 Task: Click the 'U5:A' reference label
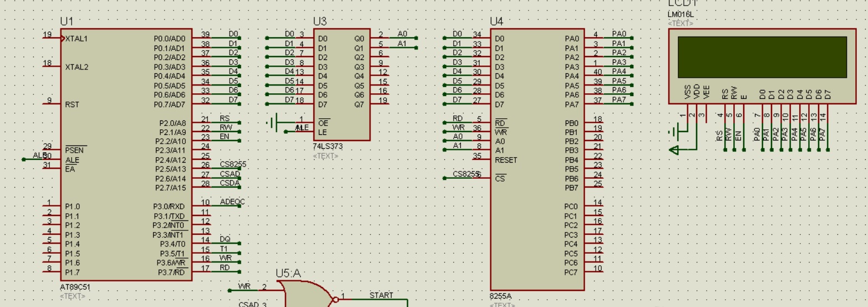pyautogui.click(x=288, y=273)
